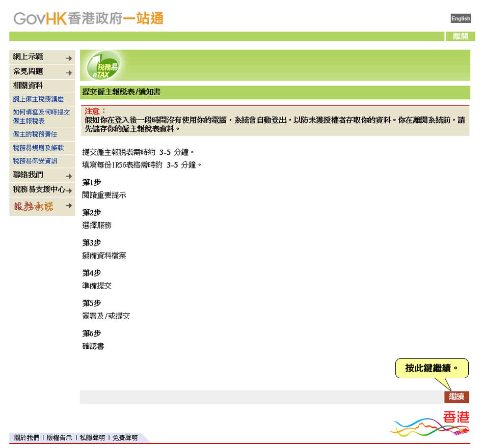The image size is (484, 448).
Task: Click the 香港 Brand Hong Kong dragon logo
Action: pos(430,424)
